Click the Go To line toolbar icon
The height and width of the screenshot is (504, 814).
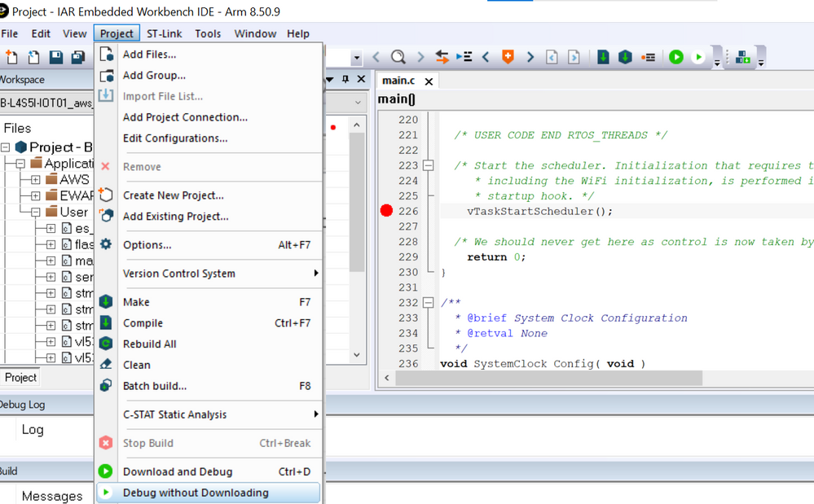click(x=464, y=56)
